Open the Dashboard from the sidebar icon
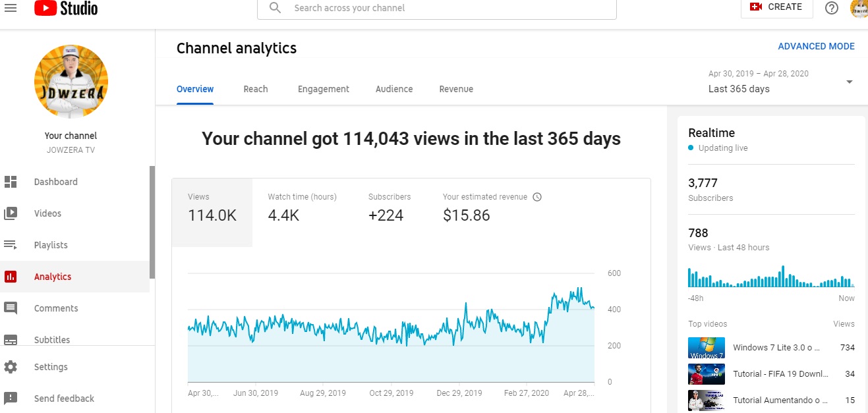Viewport: 868px width, 413px height. coord(12,182)
